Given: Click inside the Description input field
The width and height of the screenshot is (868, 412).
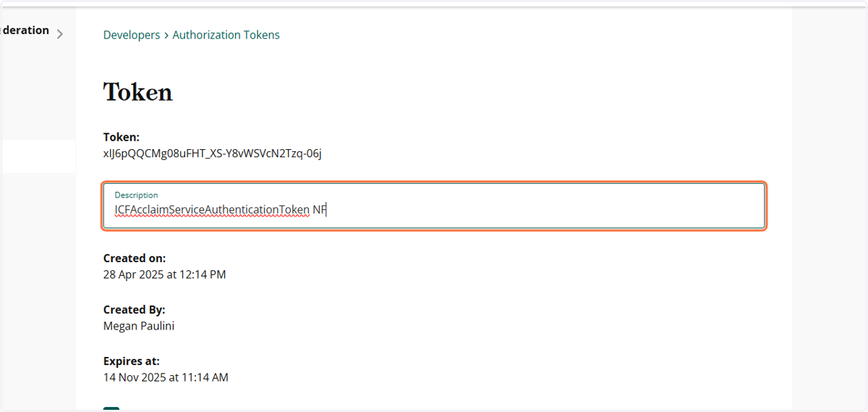Looking at the screenshot, I should [x=434, y=206].
